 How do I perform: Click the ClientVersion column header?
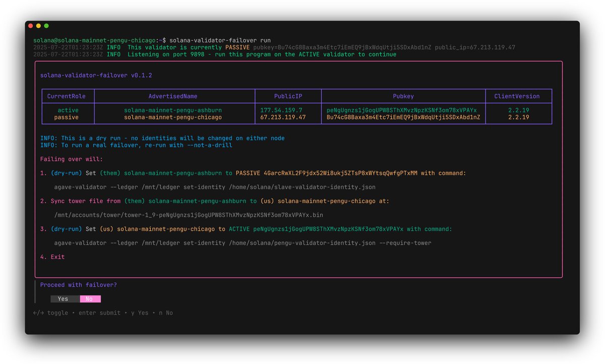click(517, 96)
